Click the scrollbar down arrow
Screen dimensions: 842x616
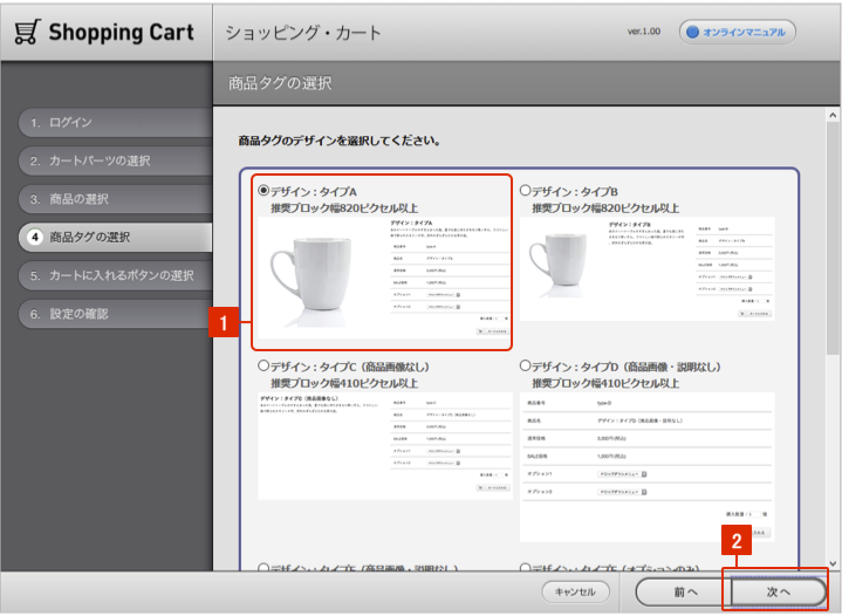[x=833, y=564]
